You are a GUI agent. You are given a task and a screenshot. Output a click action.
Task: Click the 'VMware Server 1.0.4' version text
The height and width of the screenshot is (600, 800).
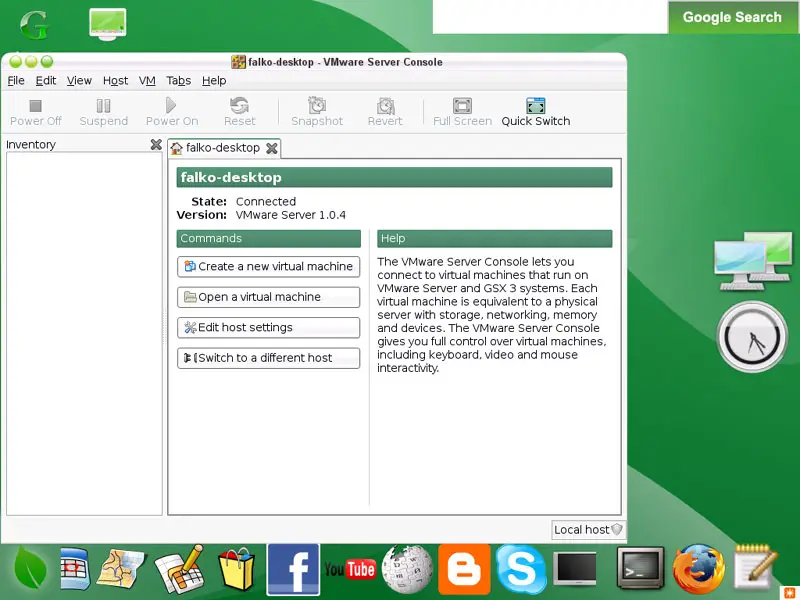[290, 215]
